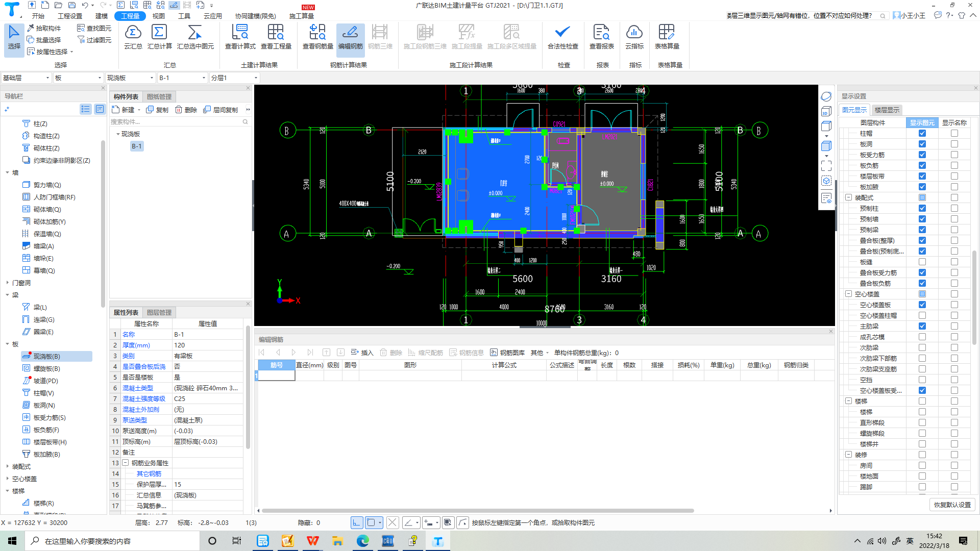Open the 板 category dropdown

pyautogui.click(x=79, y=78)
